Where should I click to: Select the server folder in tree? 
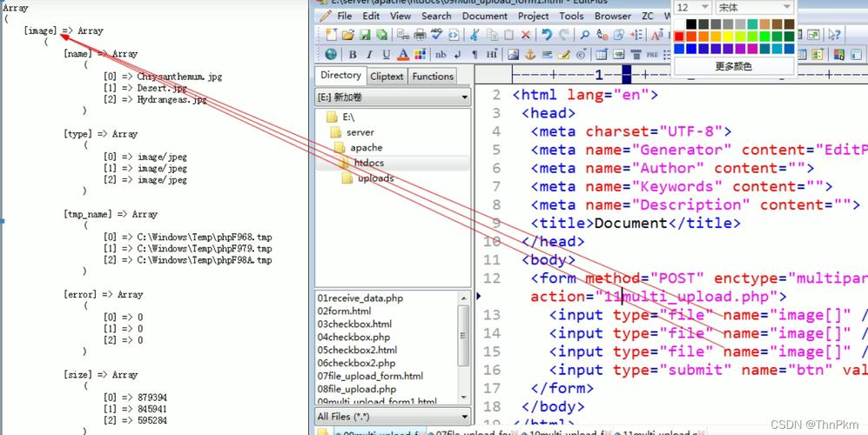[353, 132]
